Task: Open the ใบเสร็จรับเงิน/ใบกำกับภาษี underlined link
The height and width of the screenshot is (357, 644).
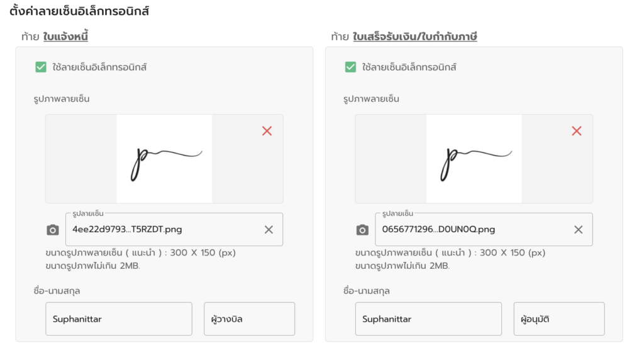Action: (415, 37)
